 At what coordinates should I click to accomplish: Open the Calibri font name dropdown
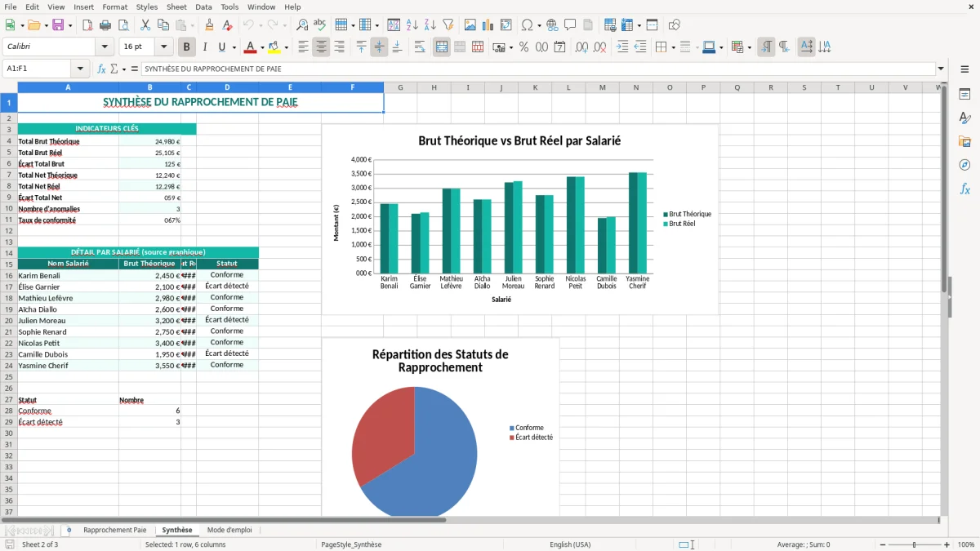tap(104, 47)
